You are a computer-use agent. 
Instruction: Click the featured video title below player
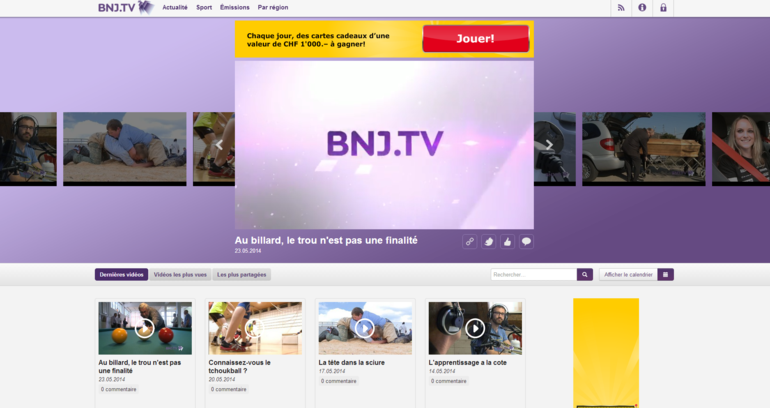coord(326,241)
